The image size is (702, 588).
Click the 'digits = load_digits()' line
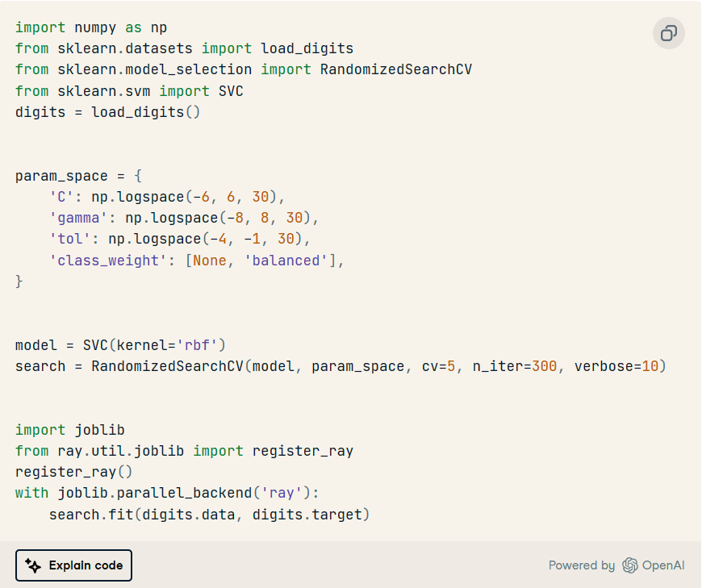[107, 112]
